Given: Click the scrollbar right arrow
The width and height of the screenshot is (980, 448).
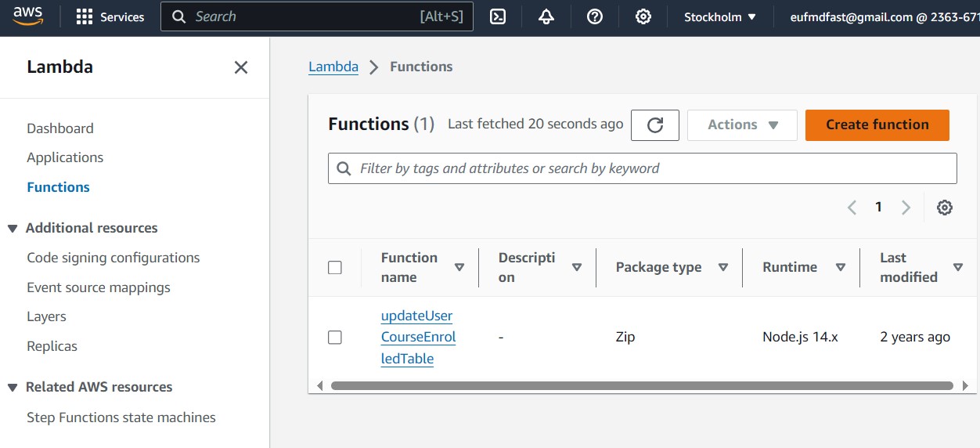Looking at the screenshot, I should click(x=965, y=385).
